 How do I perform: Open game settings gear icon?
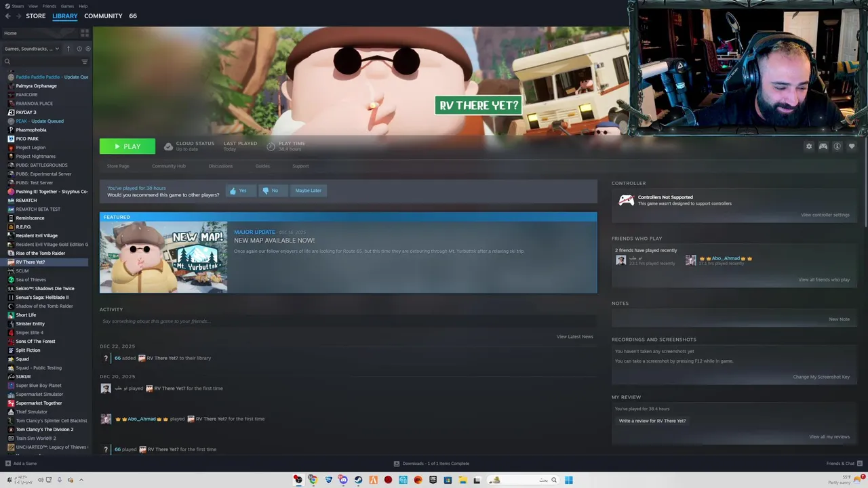pyautogui.click(x=808, y=146)
